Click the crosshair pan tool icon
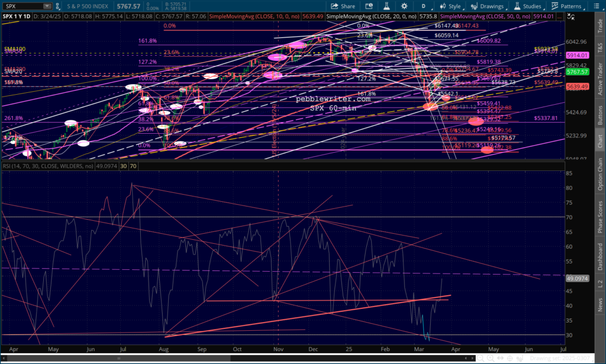Image resolution: width=606 pixels, height=364 pixels. coord(510,358)
